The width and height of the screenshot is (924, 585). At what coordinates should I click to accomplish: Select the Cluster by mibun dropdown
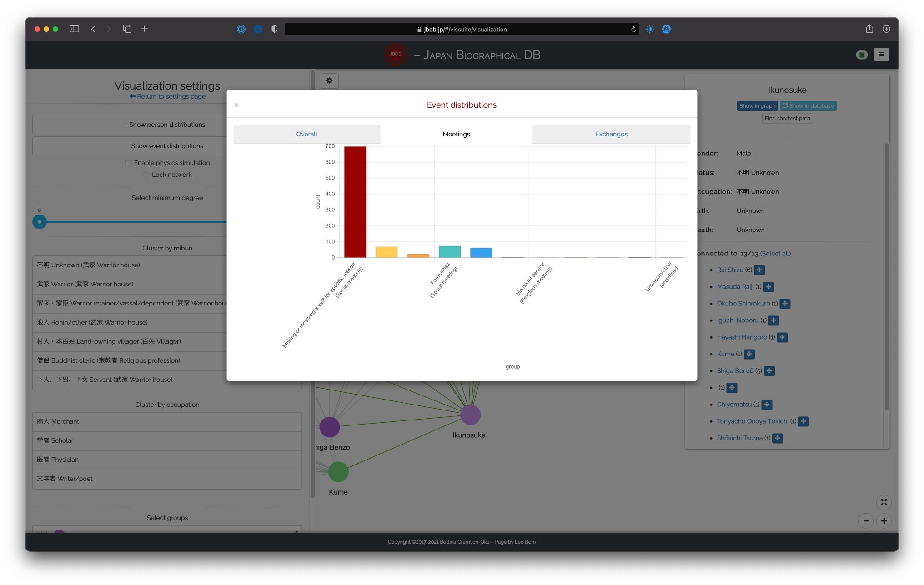click(167, 248)
